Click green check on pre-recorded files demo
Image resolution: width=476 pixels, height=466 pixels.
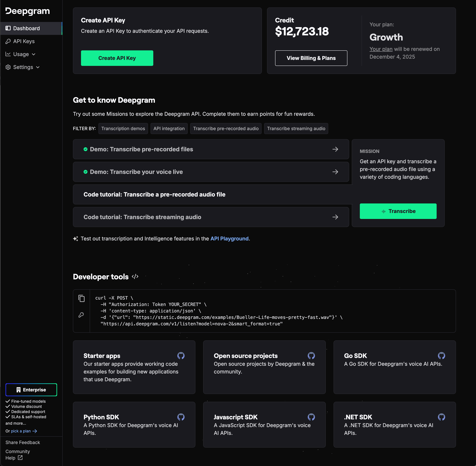tap(85, 149)
